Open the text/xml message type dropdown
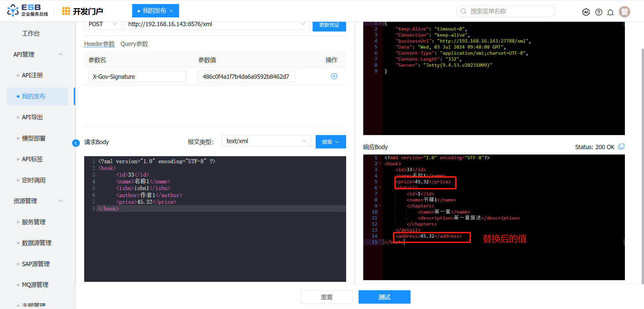The image size is (644, 309). (266, 141)
